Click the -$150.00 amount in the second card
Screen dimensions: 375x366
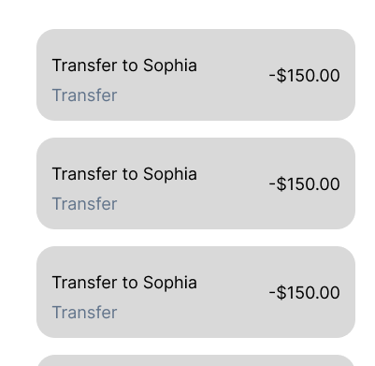click(304, 184)
